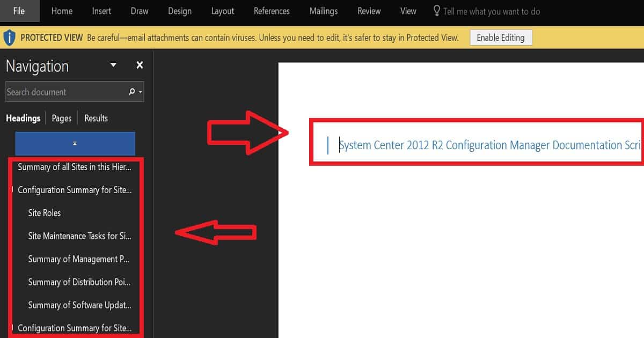Open the search options dropdown arrow
This screenshot has width=644, height=338.
tap(141, 92)
